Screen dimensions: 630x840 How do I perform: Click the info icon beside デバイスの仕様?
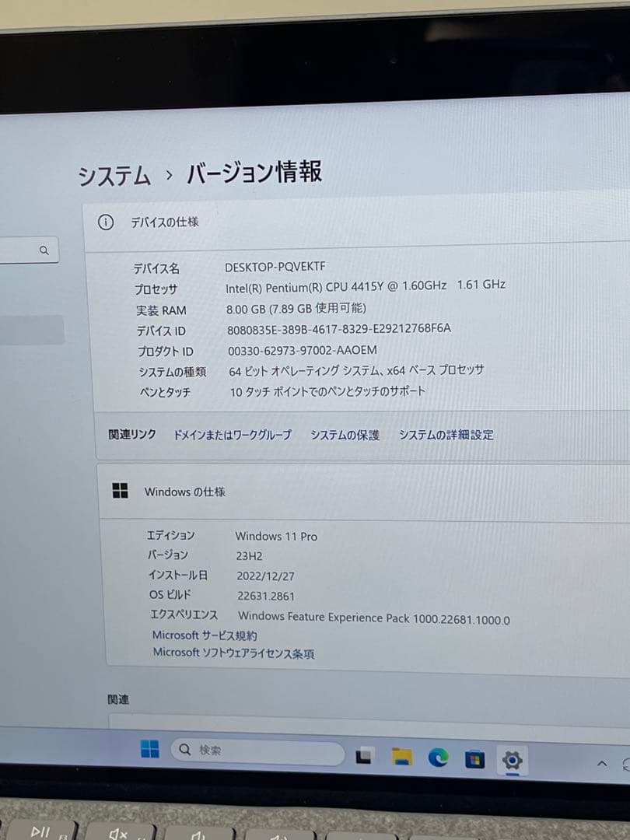coord(106,222)
